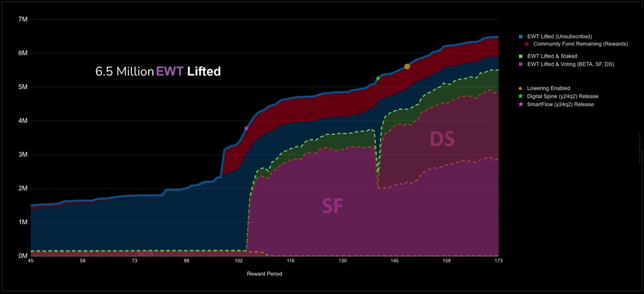Image resolution: width=644 pixels, height=294 pixels.
Task: Click the '59' x-axis tick label
Action: [x=83, y=261]
